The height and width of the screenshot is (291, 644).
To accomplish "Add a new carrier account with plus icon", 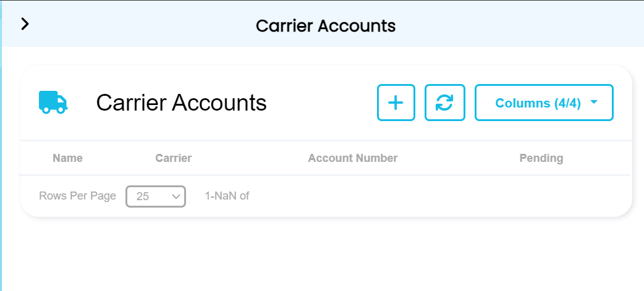I will tap(396, 103).
